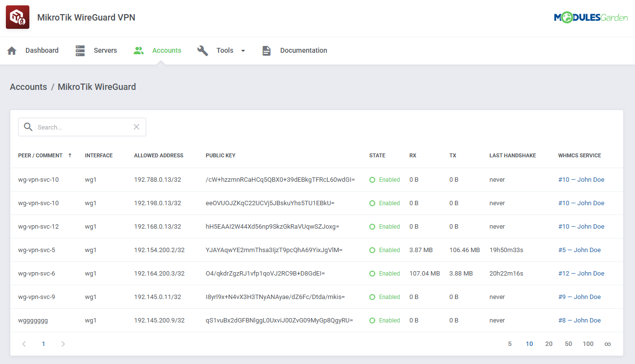Show 5 rows per page
Viewport: 635px width, 364px height.
[x=510, y=344]
